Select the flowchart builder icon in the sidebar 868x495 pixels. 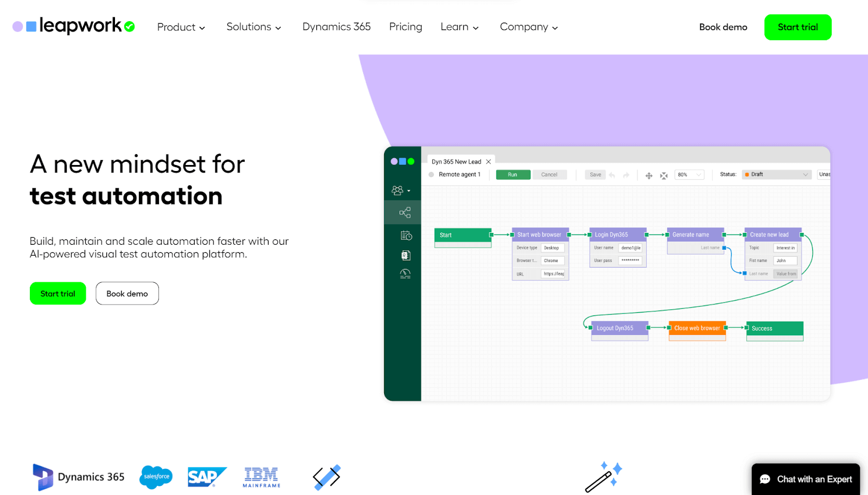[x=404, y=212]
